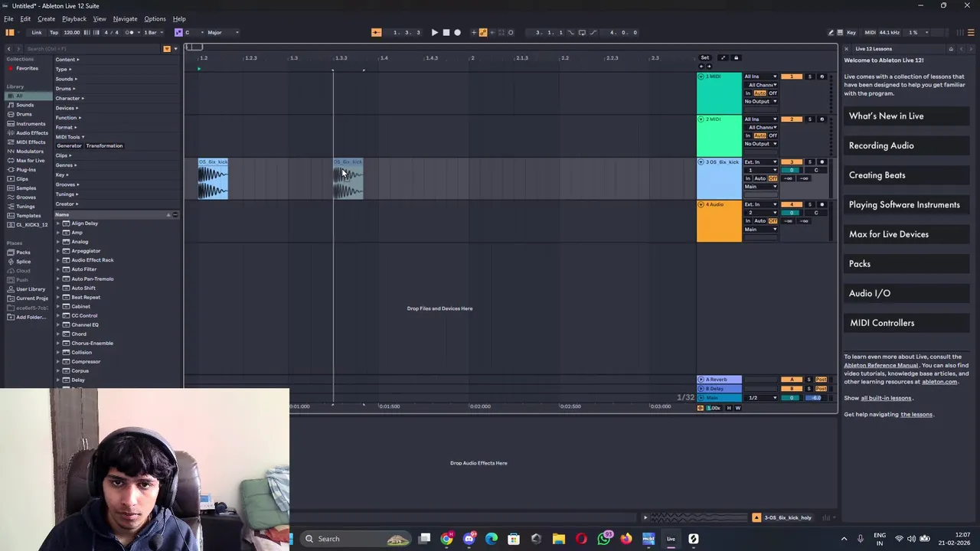Click Add Folder in Places

[31, 317]
